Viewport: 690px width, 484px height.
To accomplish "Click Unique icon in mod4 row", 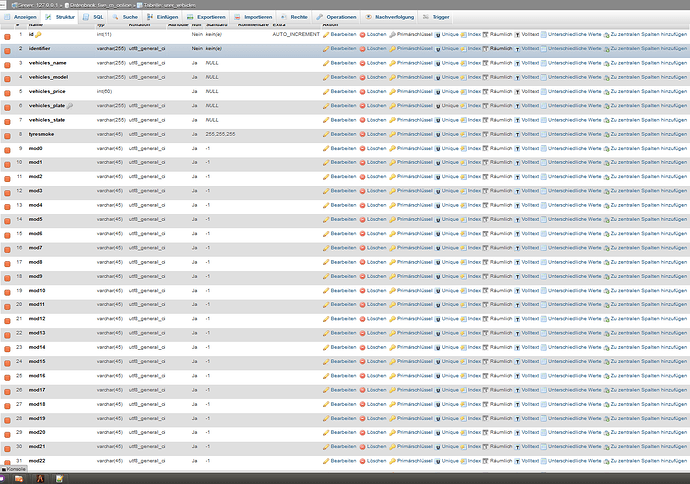I will point(437,205).
